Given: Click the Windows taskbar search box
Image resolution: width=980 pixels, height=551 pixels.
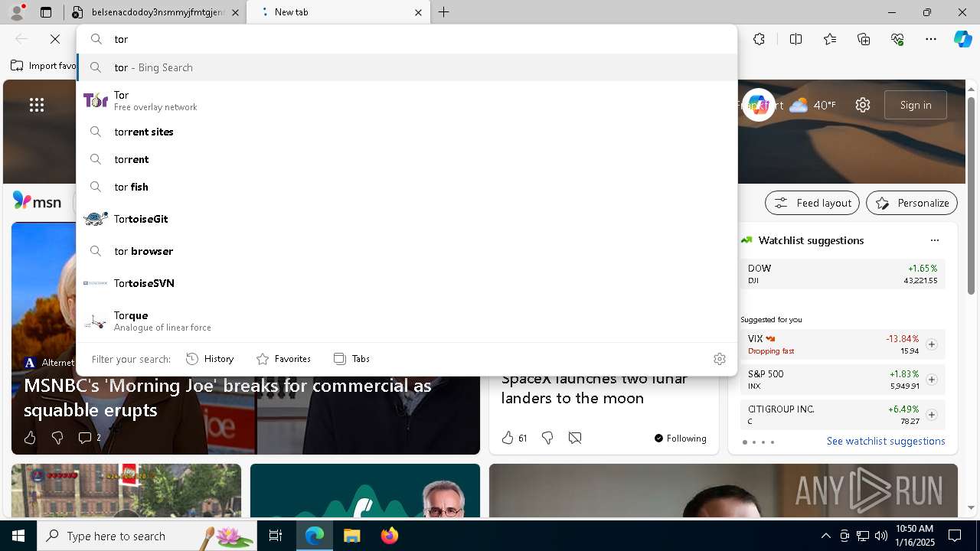Looking at the screenshot, I should pos(147,536).
